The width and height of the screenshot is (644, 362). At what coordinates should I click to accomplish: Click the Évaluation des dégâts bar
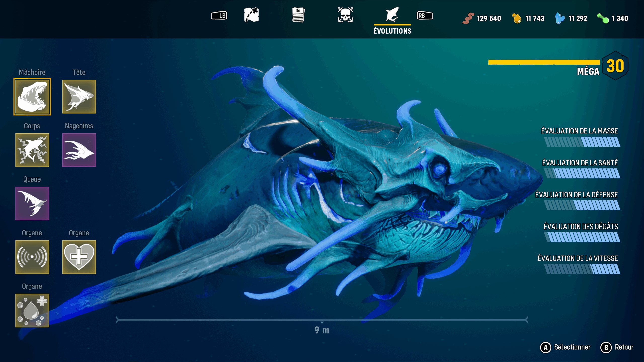click(x=582, y=237)
